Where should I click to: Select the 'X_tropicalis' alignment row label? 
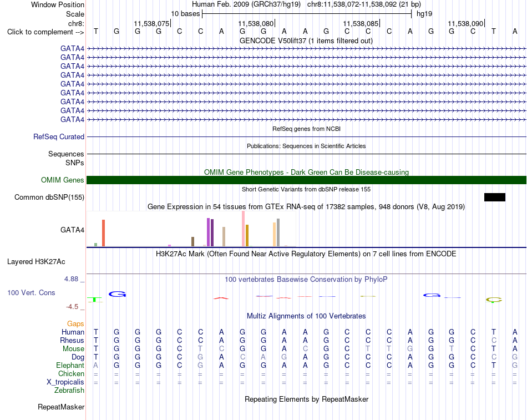(x=65, y=382)
